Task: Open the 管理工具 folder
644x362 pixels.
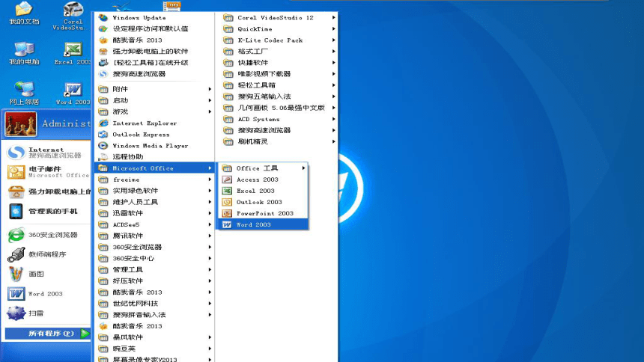Action: 154,270
